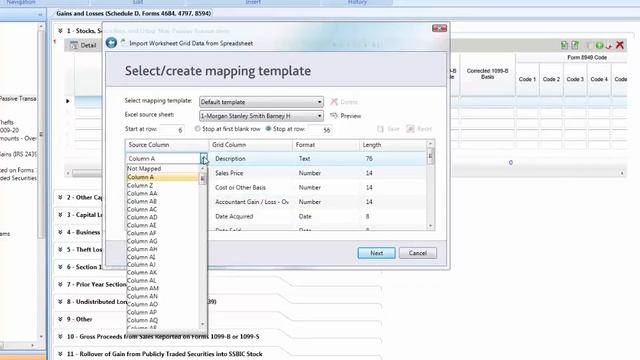Image resolution: width=640 pixels, height=360 pixels.
Task: Click the Save template icon
Action: 380,129
